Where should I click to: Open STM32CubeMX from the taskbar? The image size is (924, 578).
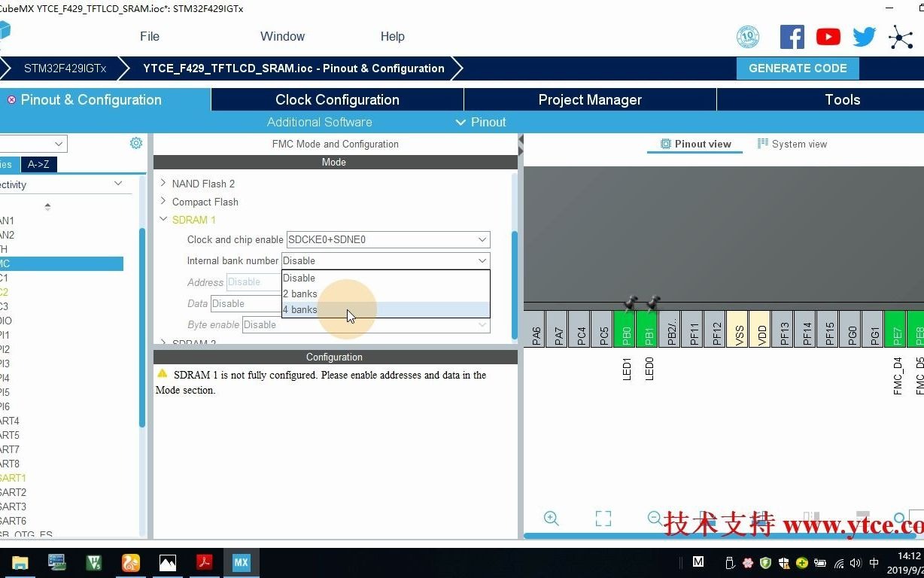point(240,562)
